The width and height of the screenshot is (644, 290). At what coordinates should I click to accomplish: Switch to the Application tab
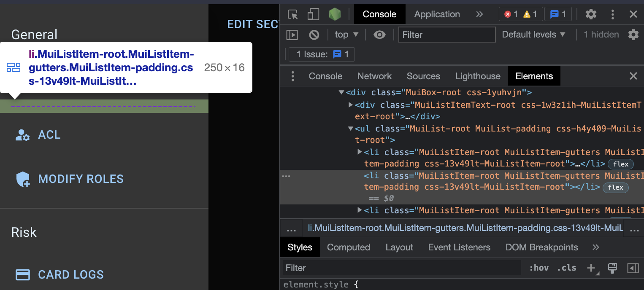(x=437, y=14)
